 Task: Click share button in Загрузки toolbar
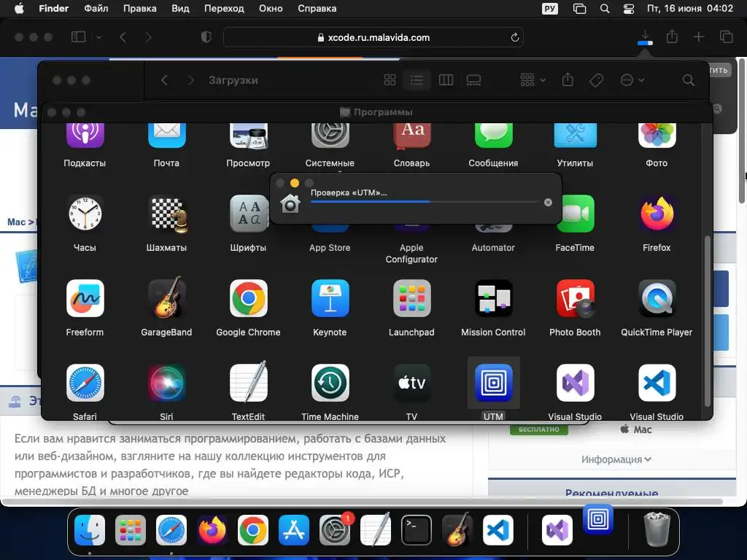click(568, 79)
